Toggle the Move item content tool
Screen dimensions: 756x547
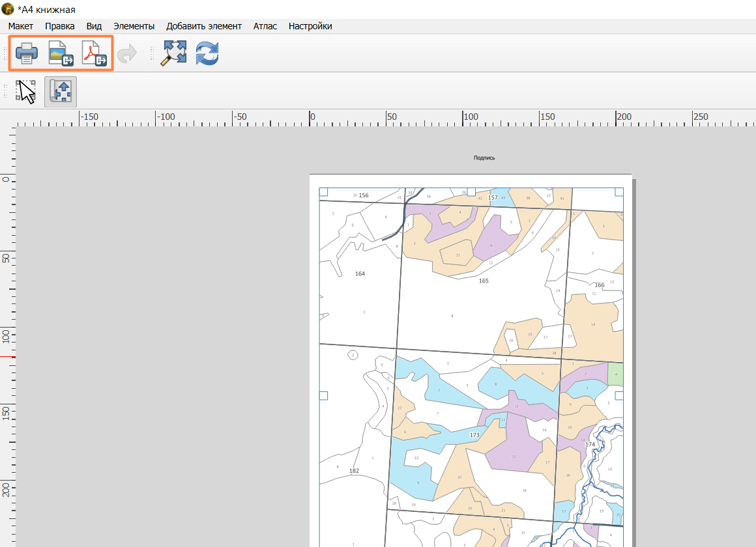pyautogui.click(x=61, y=92)
